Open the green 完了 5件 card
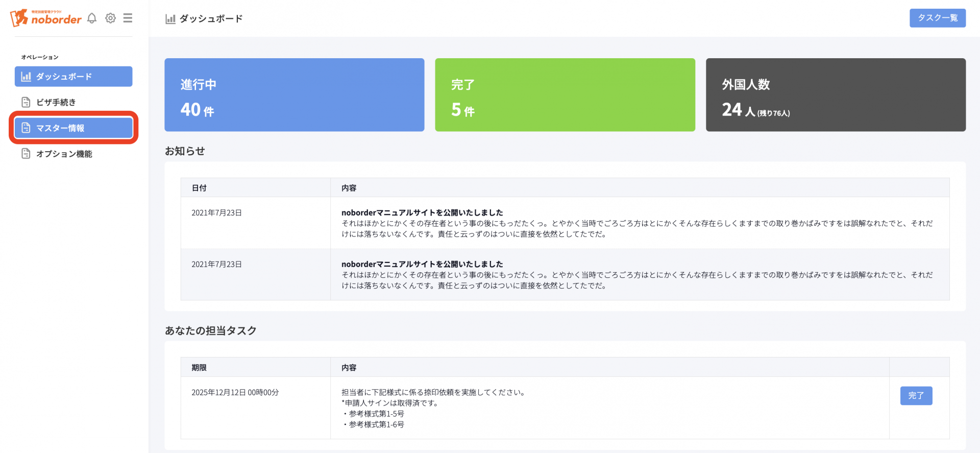980x453 pixels. pos(565,95)
